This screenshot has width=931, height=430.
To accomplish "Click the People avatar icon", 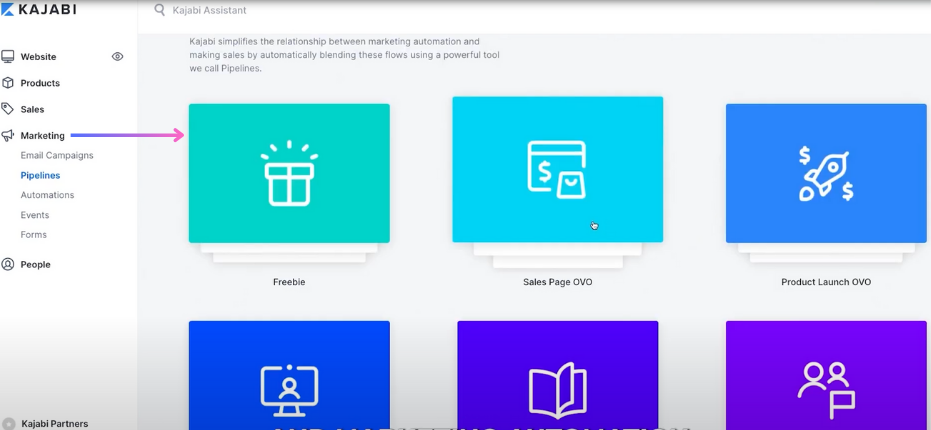I will coord(8,264).
